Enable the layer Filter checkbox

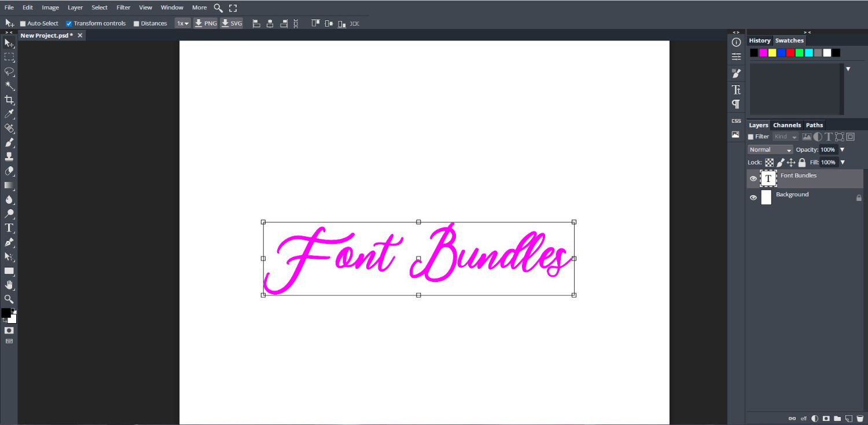(x=751, y=137)
